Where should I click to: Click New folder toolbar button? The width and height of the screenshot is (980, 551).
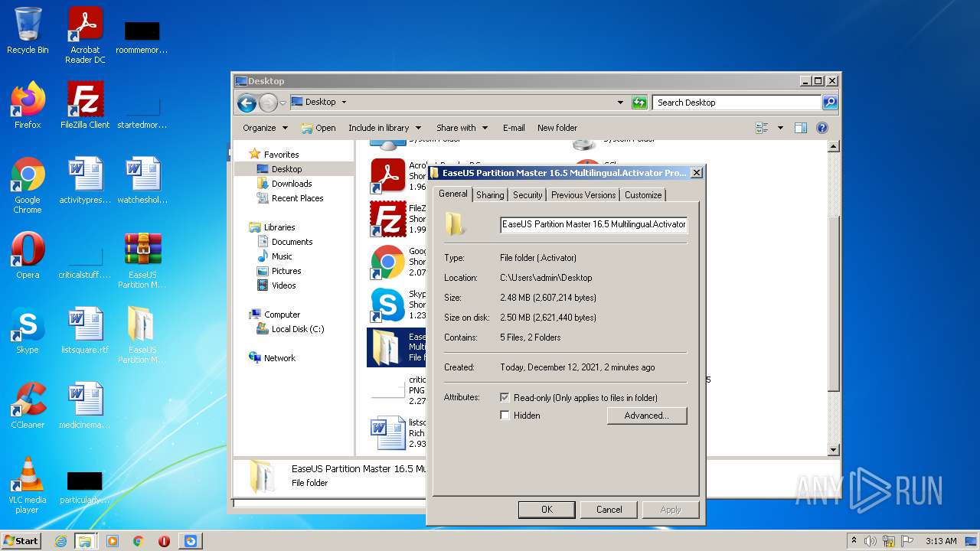point(557,128)
